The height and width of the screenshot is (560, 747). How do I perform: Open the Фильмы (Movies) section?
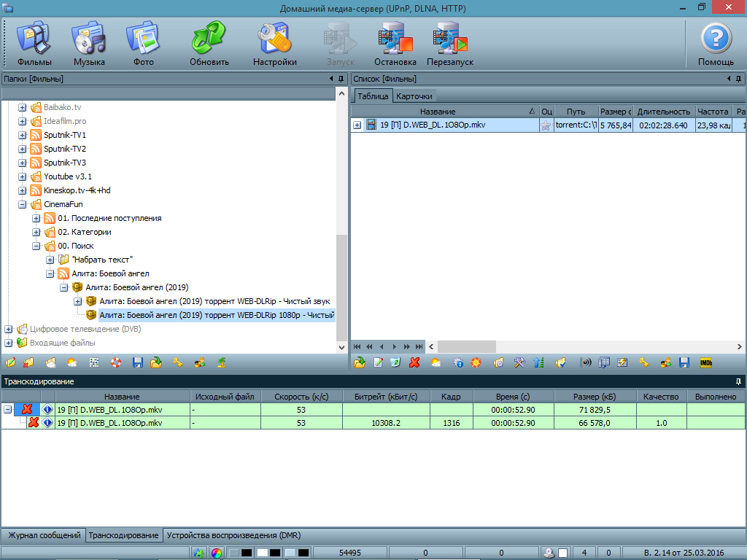point(34,43)
